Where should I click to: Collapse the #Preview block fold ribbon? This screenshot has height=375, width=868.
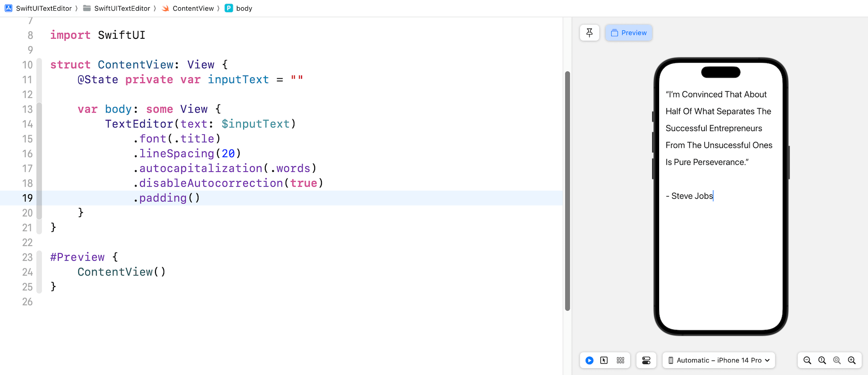click(39, 272)
